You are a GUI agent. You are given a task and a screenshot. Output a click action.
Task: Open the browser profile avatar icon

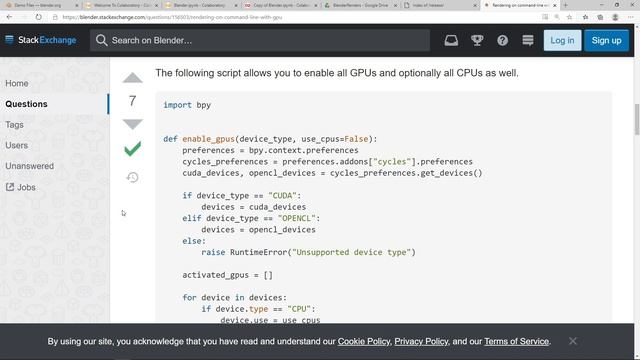[x=615, y=17]
